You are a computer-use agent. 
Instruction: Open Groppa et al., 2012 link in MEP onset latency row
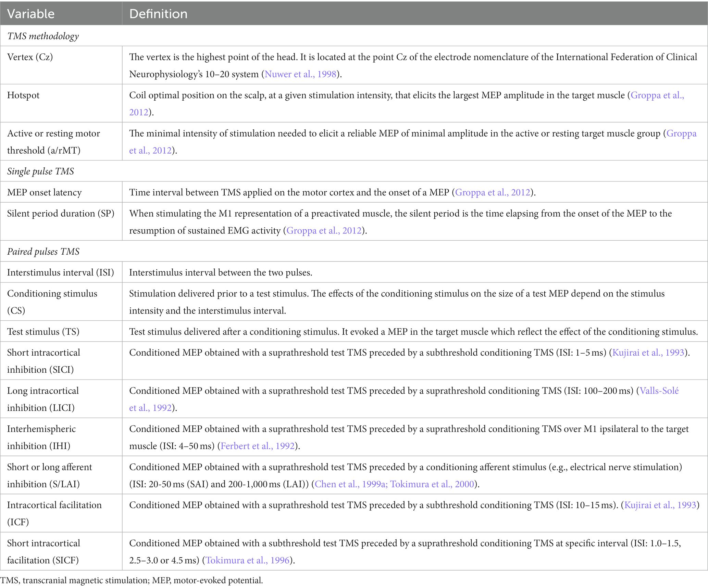(493, 192)
